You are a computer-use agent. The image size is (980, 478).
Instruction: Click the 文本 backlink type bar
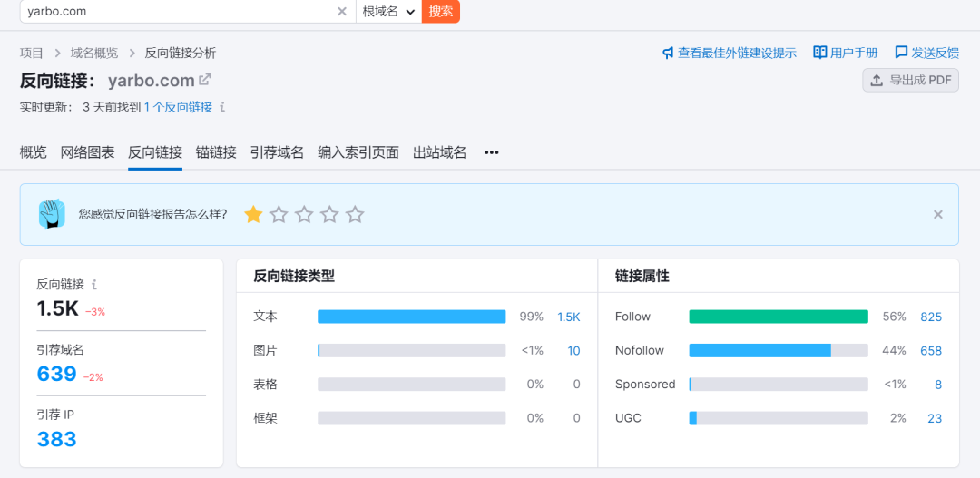[x=411, y=317]
